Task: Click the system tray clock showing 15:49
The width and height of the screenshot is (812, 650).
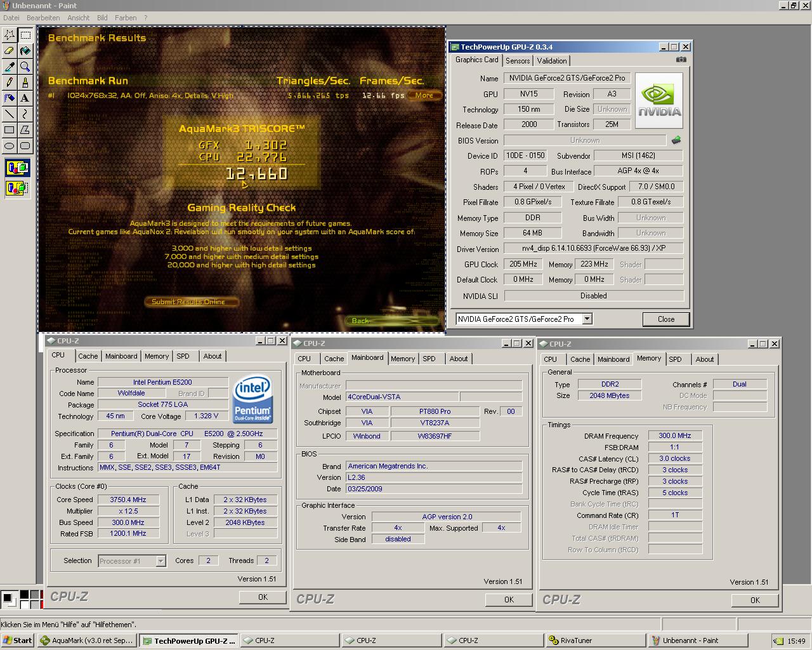Action: coord(796,641)
